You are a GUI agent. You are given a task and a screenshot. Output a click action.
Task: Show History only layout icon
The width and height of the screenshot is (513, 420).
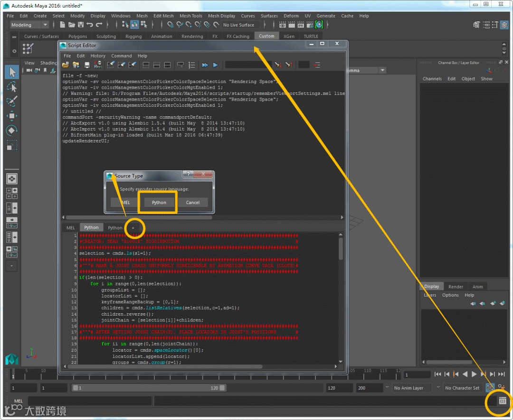pyautogui.click(x=146, y=65)
